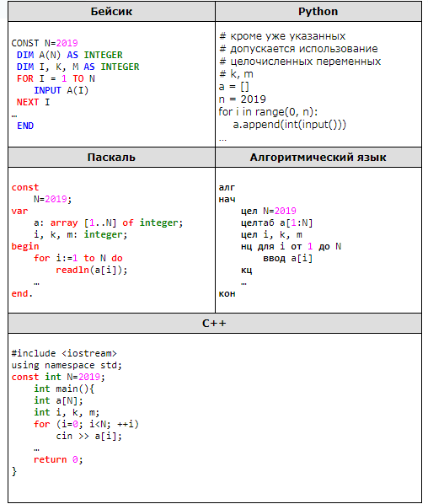This screenshot has width=428, height=504.
Task: Click the Pascal 'end.' line
Action: click(22, 294)
